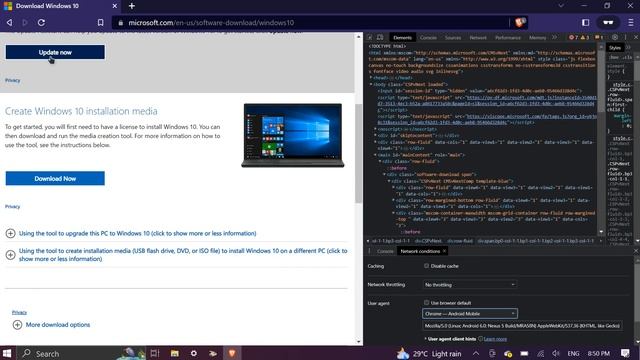The image size is (640, 360).
Task: Open DevTools customize three-dot menu
Action: click(x=625, y=37)
